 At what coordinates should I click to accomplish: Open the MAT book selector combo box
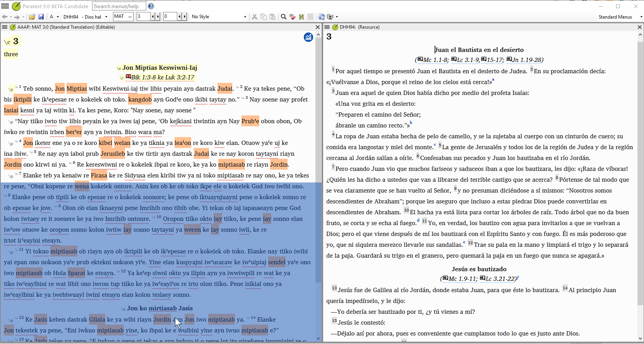click(123, 17)
